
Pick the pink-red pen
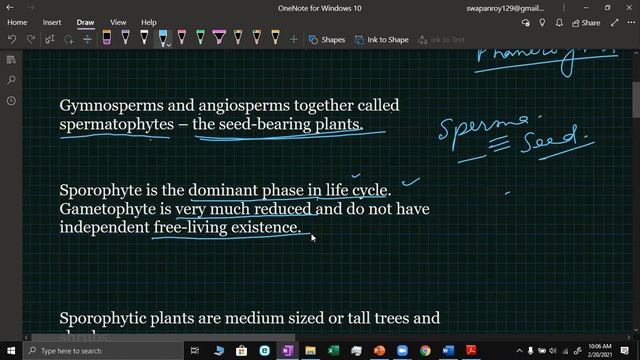(182, 38)
